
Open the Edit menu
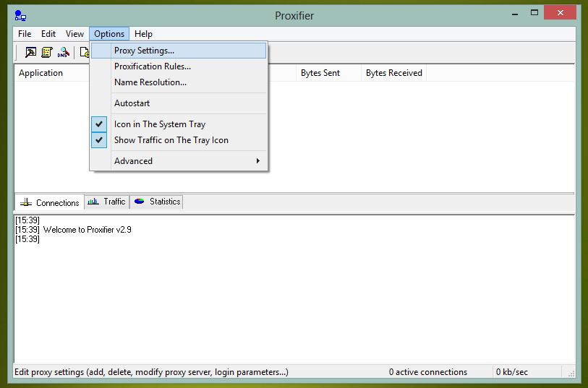pos(48,34)
